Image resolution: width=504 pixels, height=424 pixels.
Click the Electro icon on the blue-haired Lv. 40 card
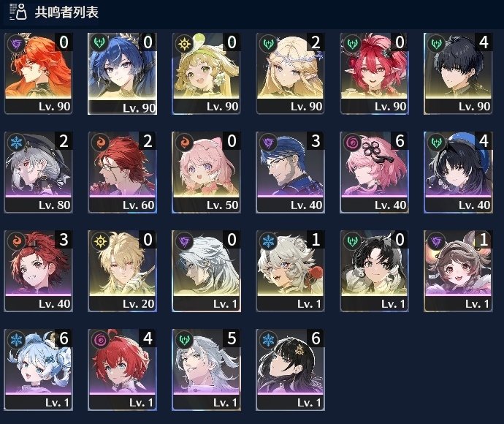click(x=268, y=143)
